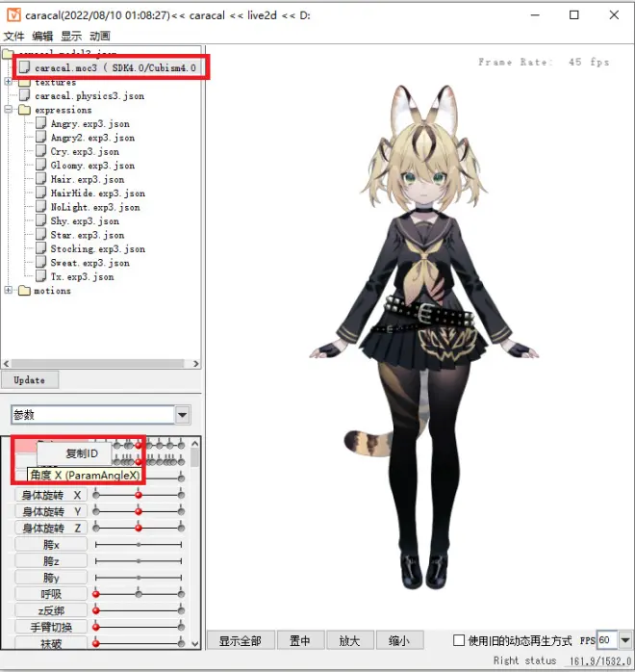Click the 缩小 zoom out button

(400, 641)
